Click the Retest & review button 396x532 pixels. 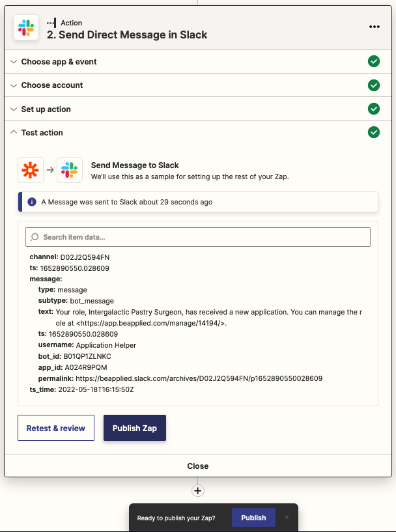pos(56,428)
